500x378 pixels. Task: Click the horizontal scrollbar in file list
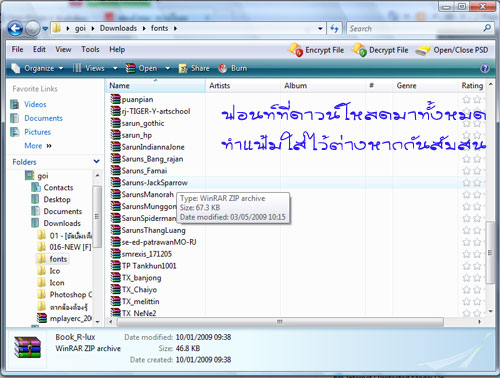[280, 322]
